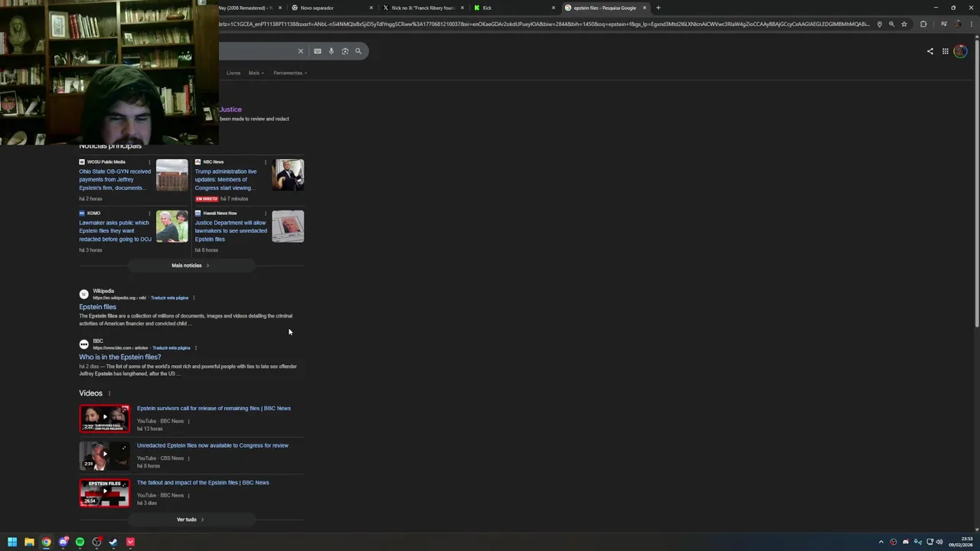Image resolution: width=980 pixels, height=551 pixels.
Task: Click the magnifier search button
Action: [x=358, y=51]
